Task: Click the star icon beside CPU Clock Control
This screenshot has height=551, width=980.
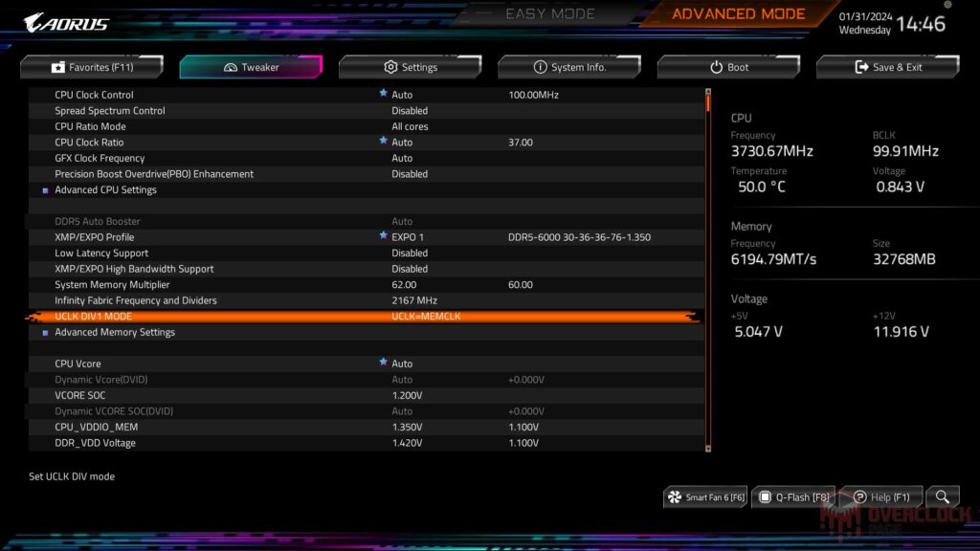Action: (382, 94)
